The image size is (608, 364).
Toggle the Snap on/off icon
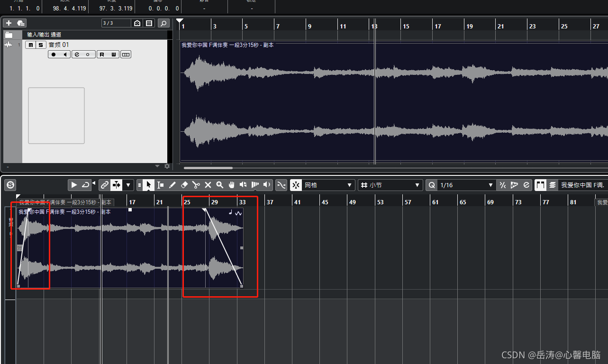point(296,185)
